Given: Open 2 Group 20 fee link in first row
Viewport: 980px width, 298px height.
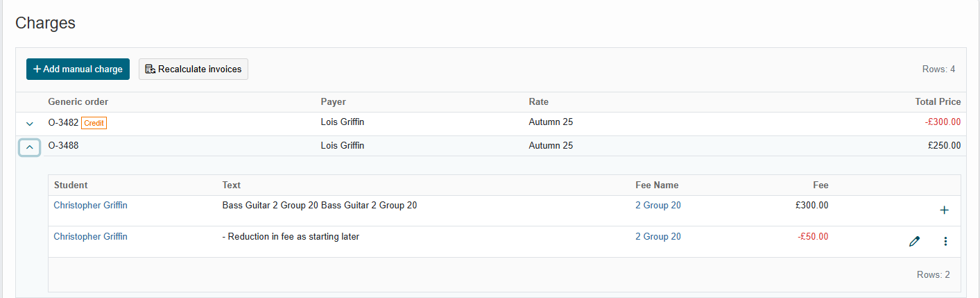Looking at the screenshot, I should pyautogui.click(x=658, y=206).
